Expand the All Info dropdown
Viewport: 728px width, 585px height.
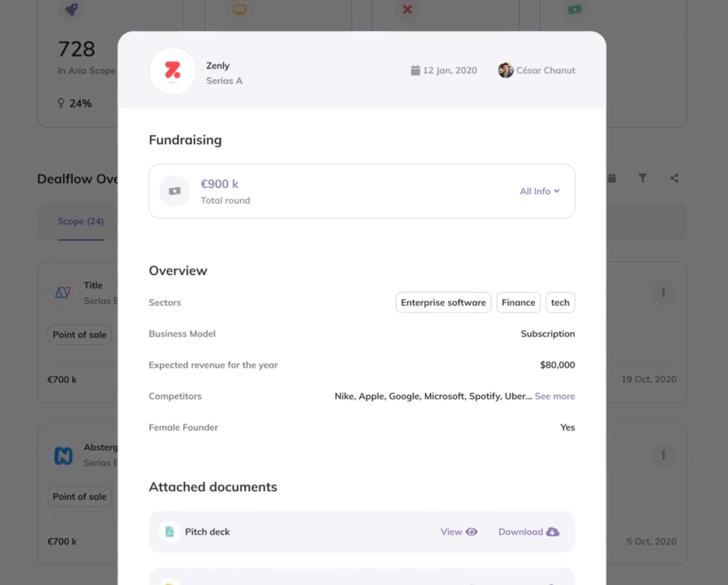(x=540, y=191)
